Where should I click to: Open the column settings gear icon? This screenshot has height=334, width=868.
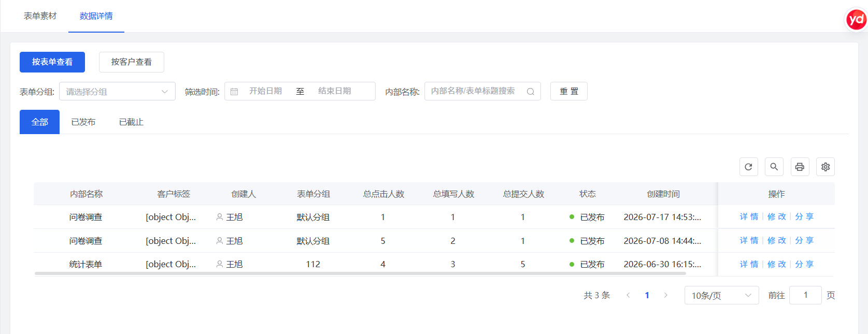coord(826,167)
